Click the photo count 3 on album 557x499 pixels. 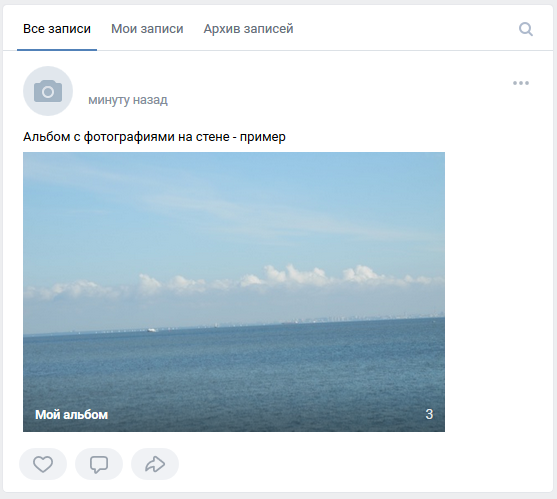pos(429,414)
